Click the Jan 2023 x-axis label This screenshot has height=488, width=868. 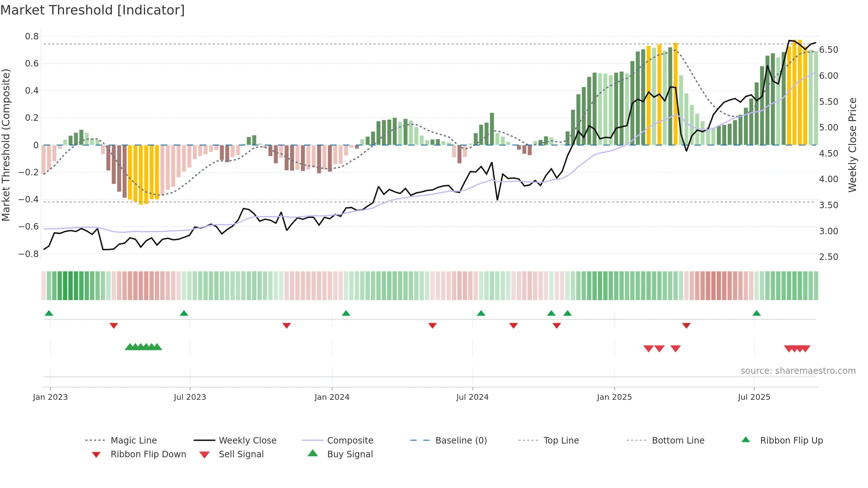point(50,397)
